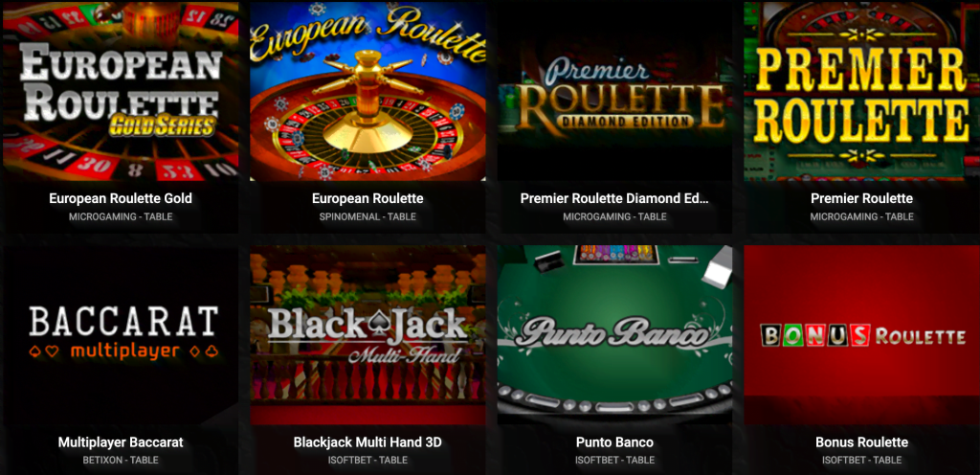Viewport: 980px width, 475px height.
Task: Click the Multiplayer Baccarat title text
Action: coord(121,442)
